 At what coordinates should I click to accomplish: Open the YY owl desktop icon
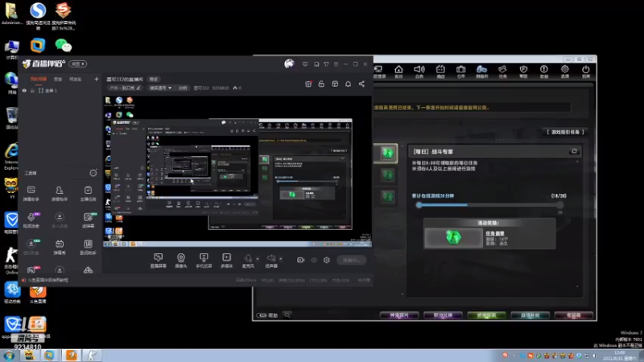coord(11,188)
